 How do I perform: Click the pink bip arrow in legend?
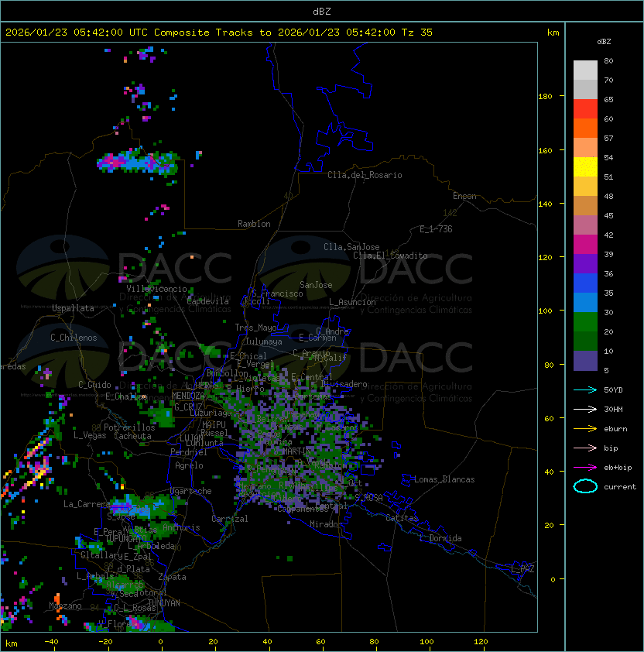[585, 448]
